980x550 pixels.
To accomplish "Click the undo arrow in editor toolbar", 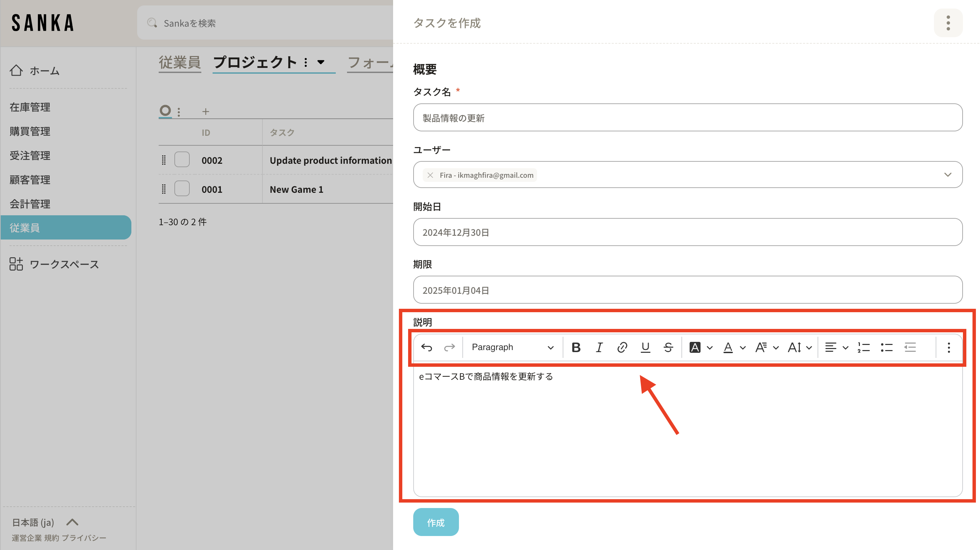I will coord(427,347).
